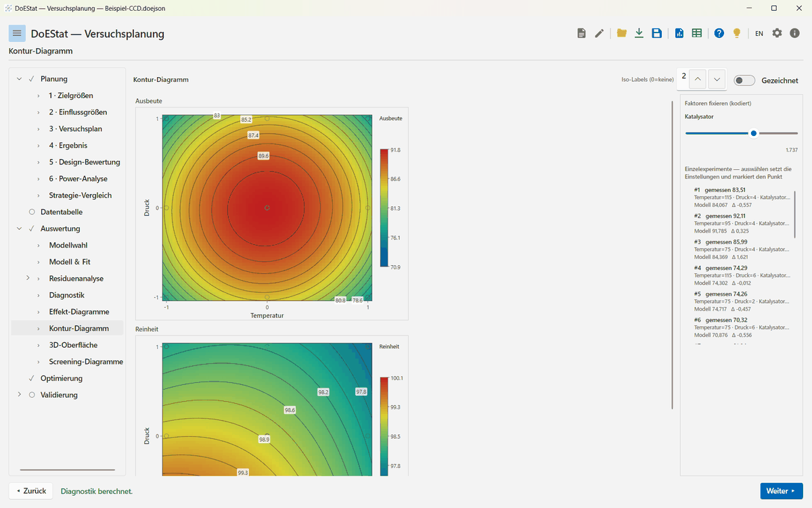Image resolution: width=812 pixels, height=508 pixels.
Task: Open Screening-Diagramme in the tree
Action: tap(86, 362)
